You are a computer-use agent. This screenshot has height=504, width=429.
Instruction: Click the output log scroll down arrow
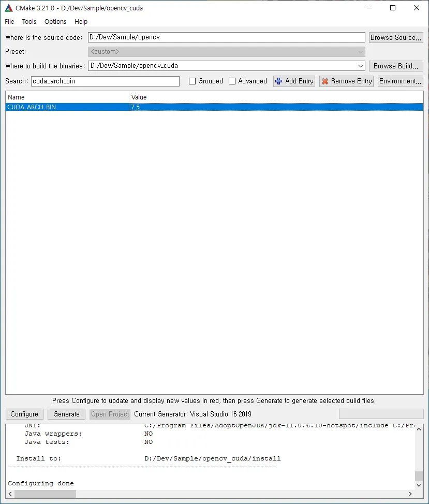419,485
